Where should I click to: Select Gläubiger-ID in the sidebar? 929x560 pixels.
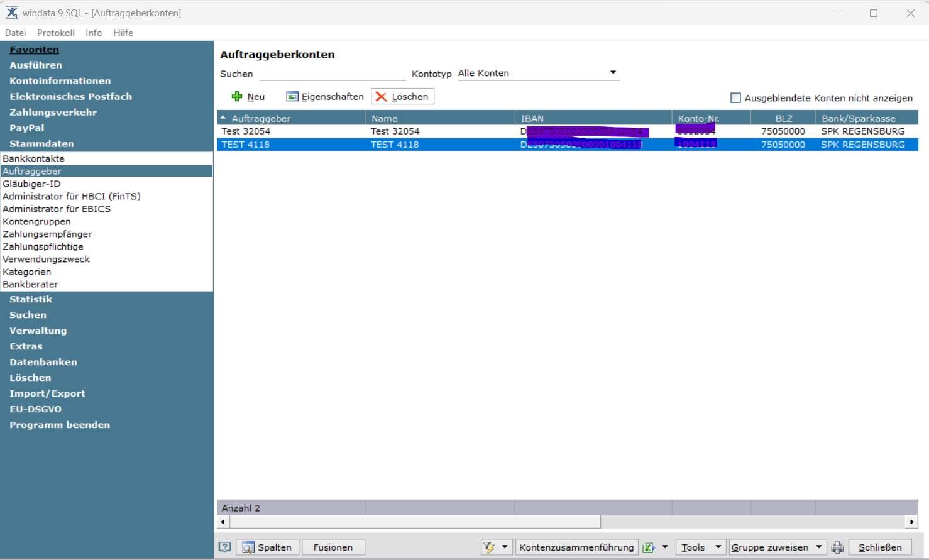[31, 184]
